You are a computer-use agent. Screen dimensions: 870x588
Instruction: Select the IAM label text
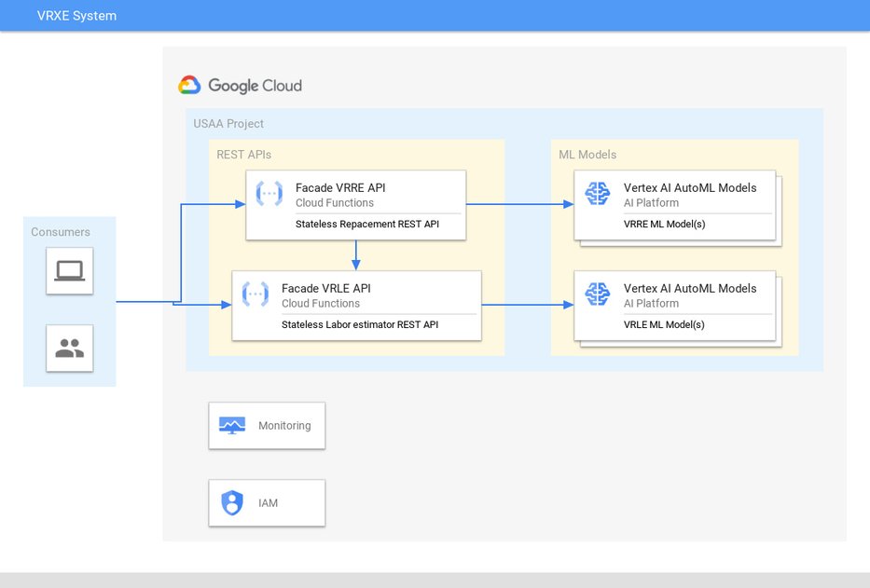coord(268,502)
